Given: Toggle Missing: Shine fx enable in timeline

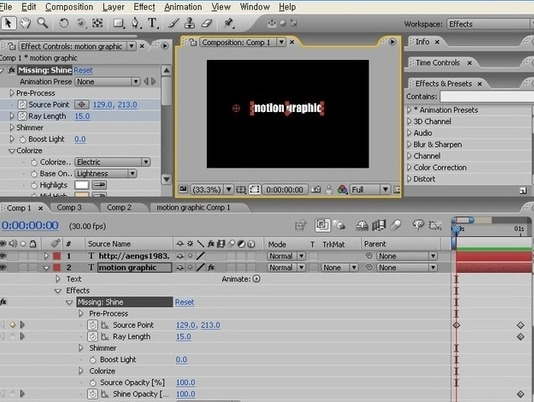Looking at the screenshot, I should point(3,302).
